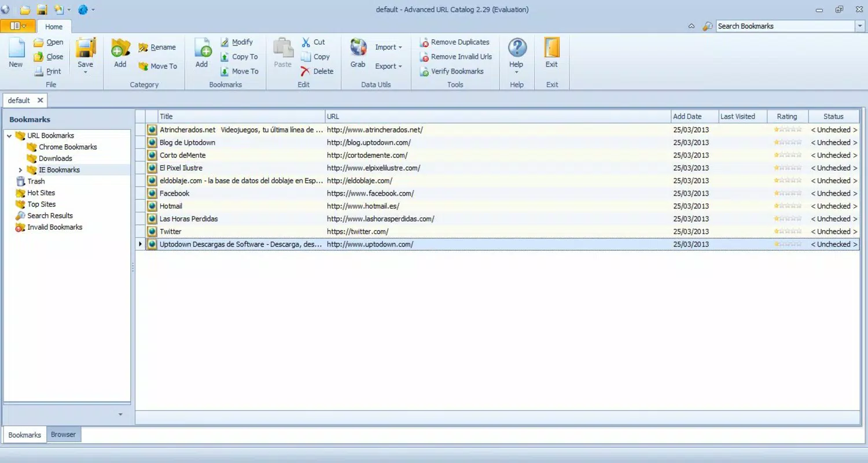Open the orange application menu button
The width and height of the screenshot is (868, 463).
[x=17, y=26]
